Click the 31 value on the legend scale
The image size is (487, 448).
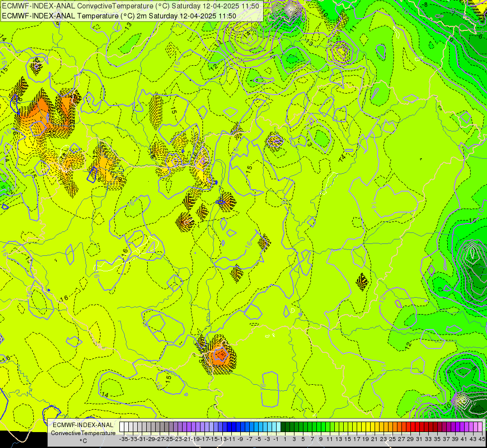pos(419,440)
